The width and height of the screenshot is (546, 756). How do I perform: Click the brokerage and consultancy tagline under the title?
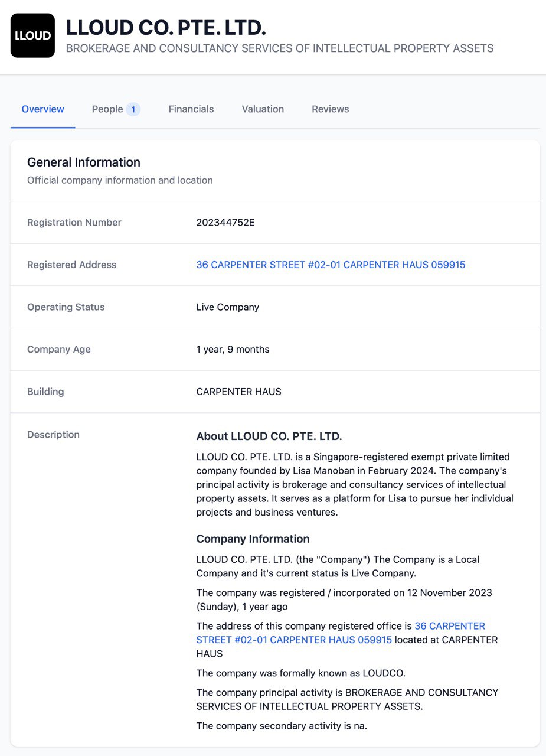(280, 48)
